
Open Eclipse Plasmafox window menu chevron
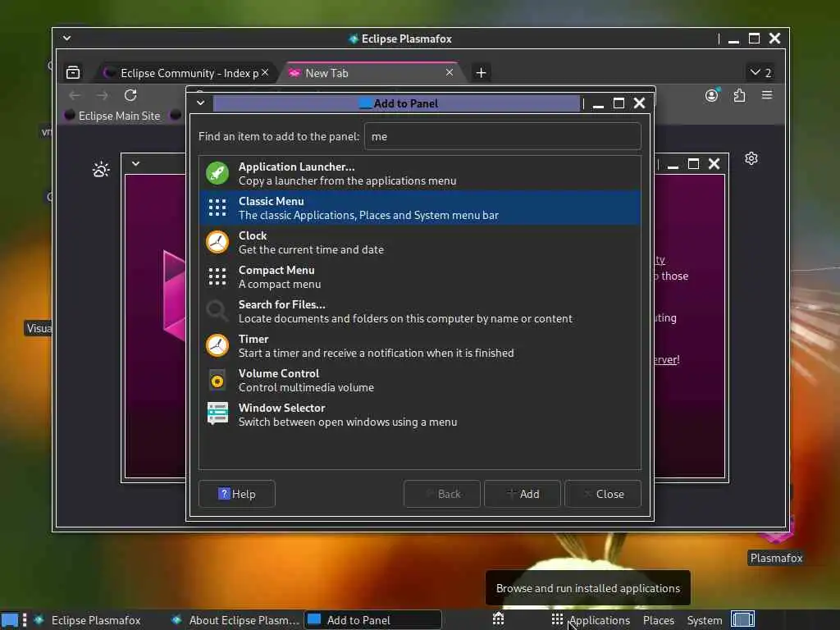click(x=66, y=38)
